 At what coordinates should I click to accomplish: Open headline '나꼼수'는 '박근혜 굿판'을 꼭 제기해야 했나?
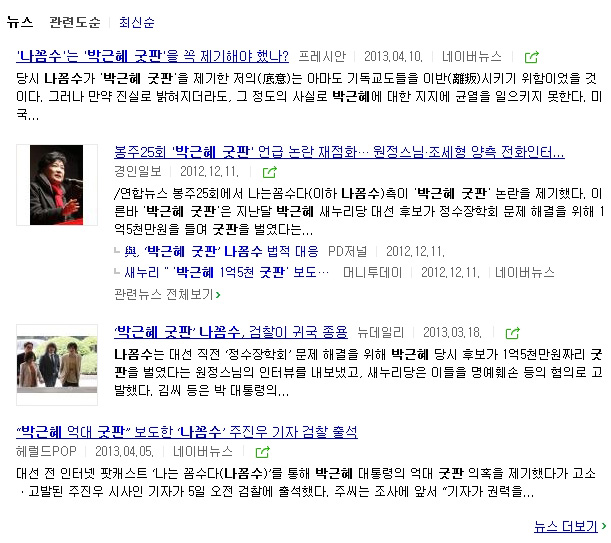tap(152, 57)
